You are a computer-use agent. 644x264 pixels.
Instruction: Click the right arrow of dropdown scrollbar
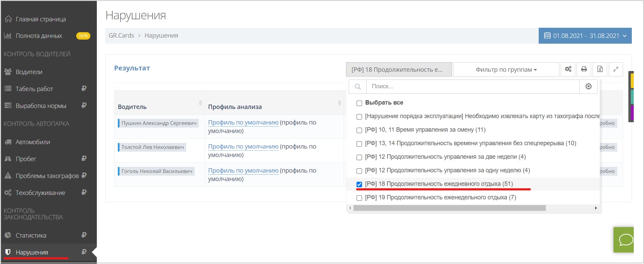point(596,208)
